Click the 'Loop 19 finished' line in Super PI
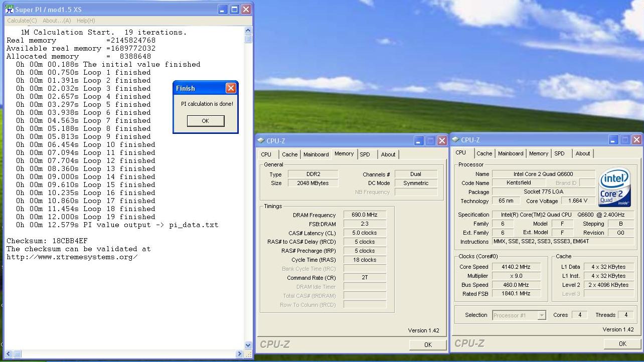Screen dimensions: 644x362 coord(86,217)
